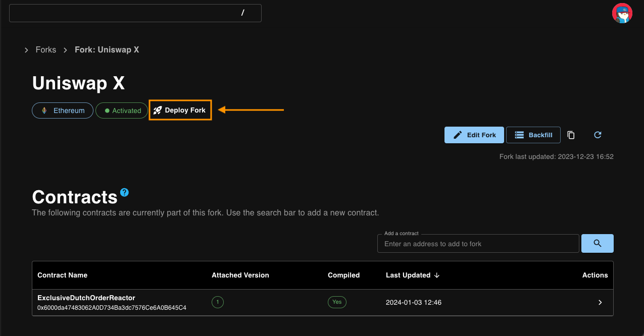Click the Yes compiled badge
The width and height of the screenshot is (644, 336).
(x=337, y=302)
